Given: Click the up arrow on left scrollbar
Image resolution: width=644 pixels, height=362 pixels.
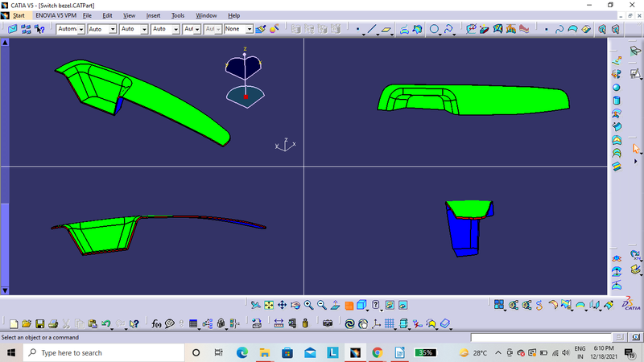Looking at the screenshot, I should pos(5,43).
